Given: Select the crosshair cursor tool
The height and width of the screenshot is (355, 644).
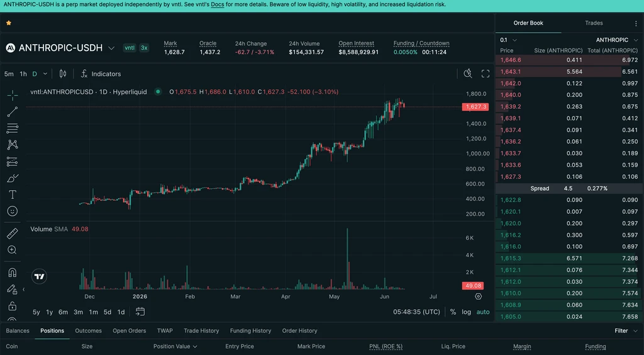Looking at the screenshot, I should (13, 95).
